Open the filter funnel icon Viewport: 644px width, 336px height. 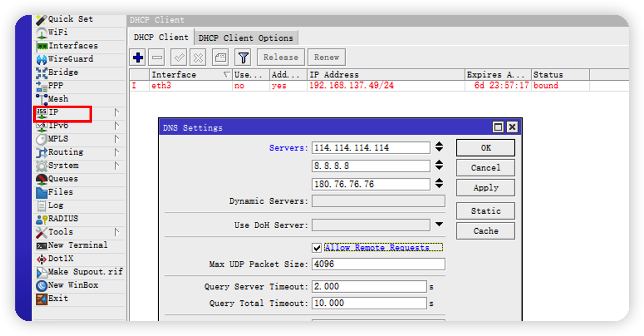coord(243,57)
